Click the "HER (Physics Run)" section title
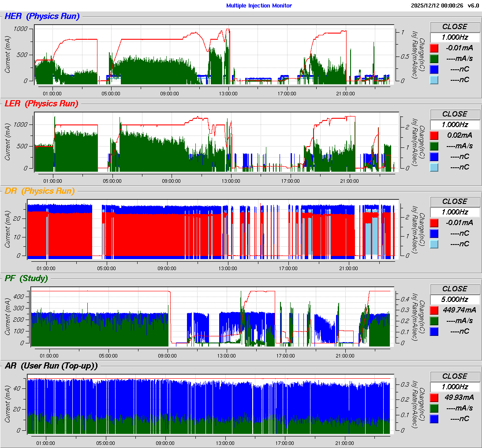Viewport: 482px width, 448px height. (x=42, y=16)
